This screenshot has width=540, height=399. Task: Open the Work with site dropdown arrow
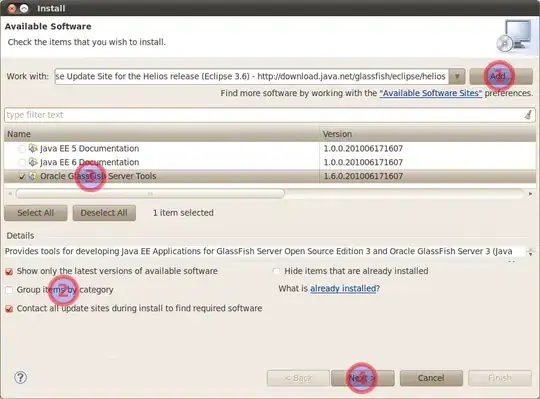tap(457, 76)
